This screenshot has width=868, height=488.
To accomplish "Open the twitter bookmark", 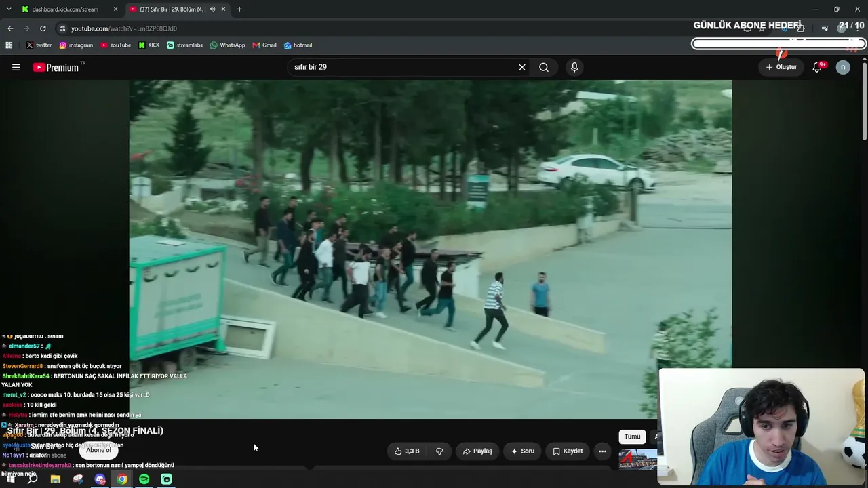I will [39, 45].
